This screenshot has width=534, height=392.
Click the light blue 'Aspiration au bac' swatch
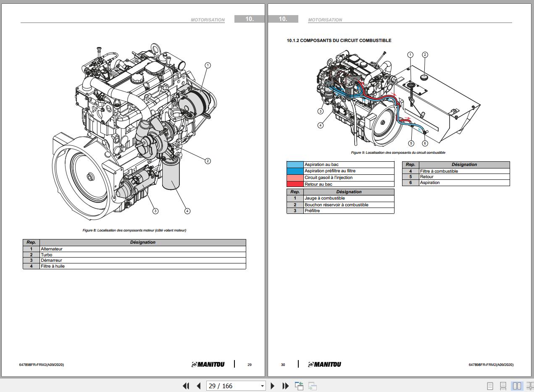295,165
